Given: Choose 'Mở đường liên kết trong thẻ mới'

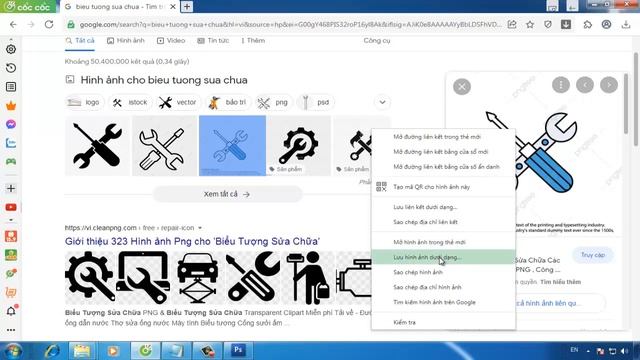Looking at the screenshot, I should click(443, 137).
